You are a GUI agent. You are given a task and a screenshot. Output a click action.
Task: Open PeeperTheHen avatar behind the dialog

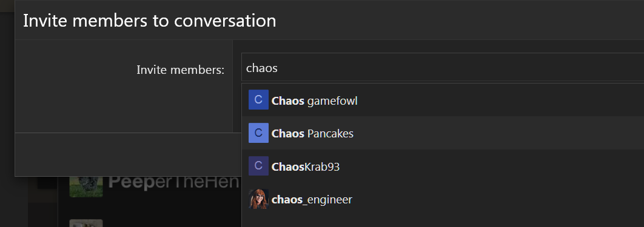pyautogui.click(x=86, y=187)
